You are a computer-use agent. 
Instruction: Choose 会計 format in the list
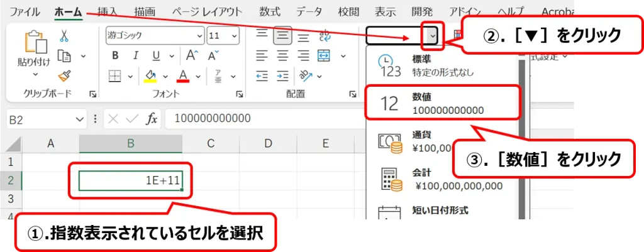441,179
